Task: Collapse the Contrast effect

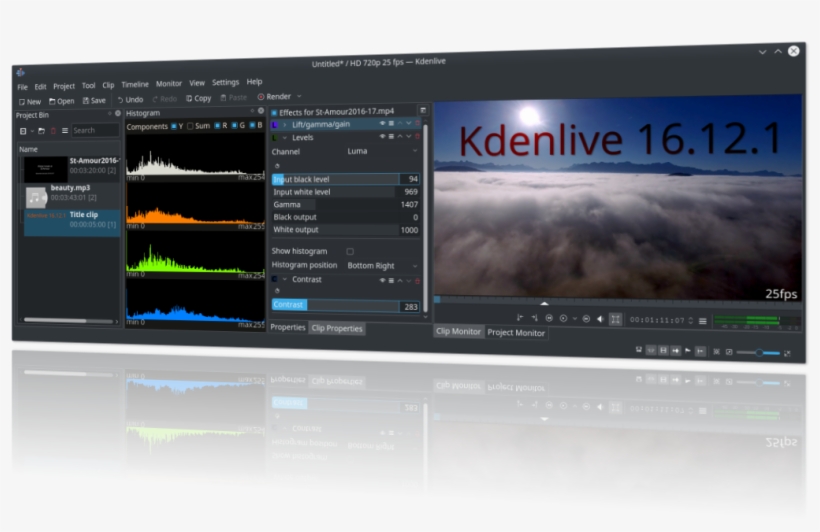Action: pyautogui.click(x=285, y=279)
